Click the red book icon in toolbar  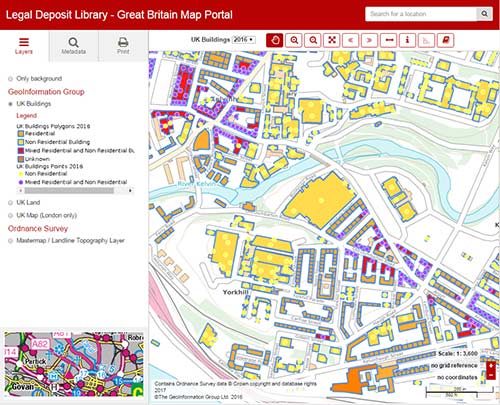(446, 40)
